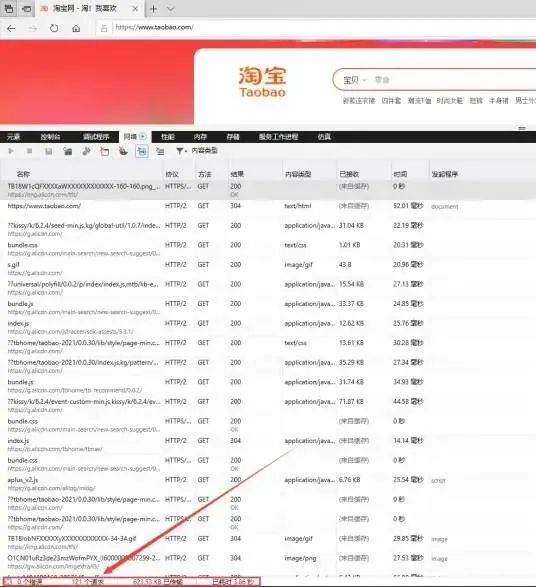Open a new browser tab with plus icon
Viewport: 536px width, 587px height.
[153, 9]
